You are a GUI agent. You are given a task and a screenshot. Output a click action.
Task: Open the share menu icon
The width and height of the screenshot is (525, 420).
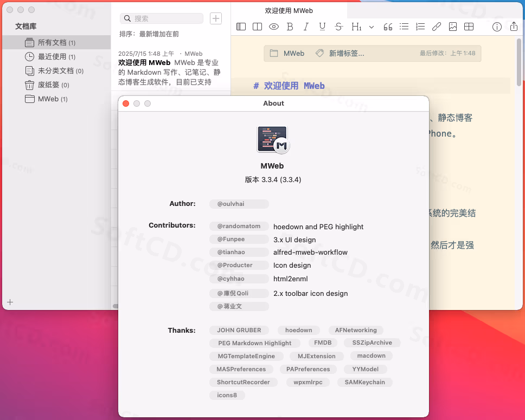point(514,26)
